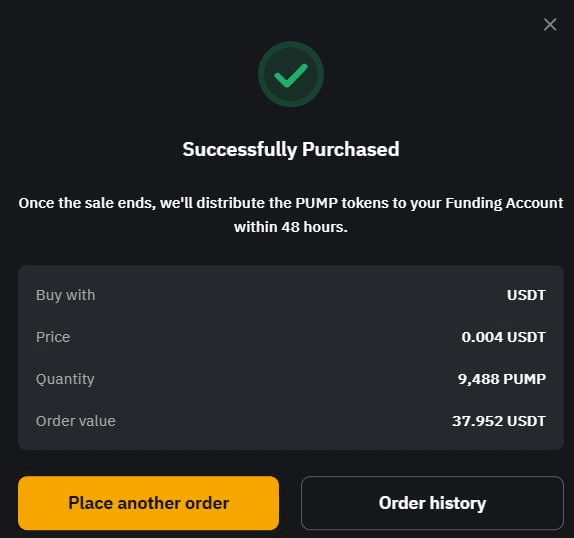The image size is (574, 538).
Task: Select the 37.952 USDT order value
Action: click(499, 421)
